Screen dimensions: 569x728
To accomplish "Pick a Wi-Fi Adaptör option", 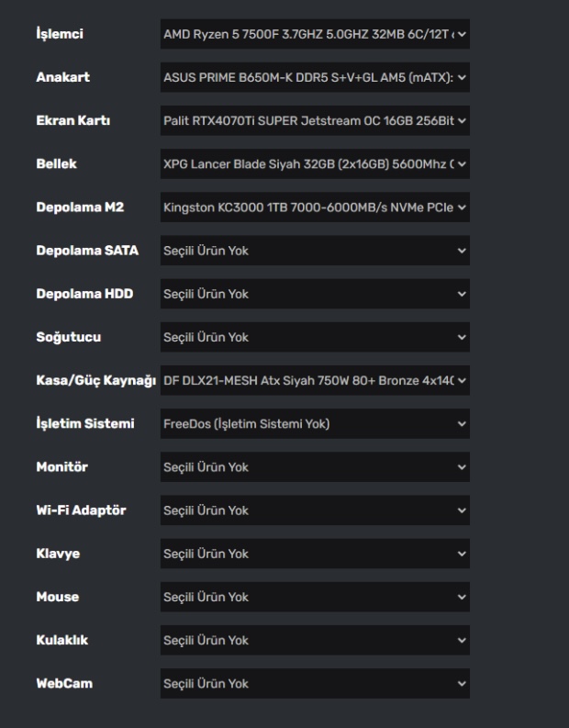I will (314, 510).
